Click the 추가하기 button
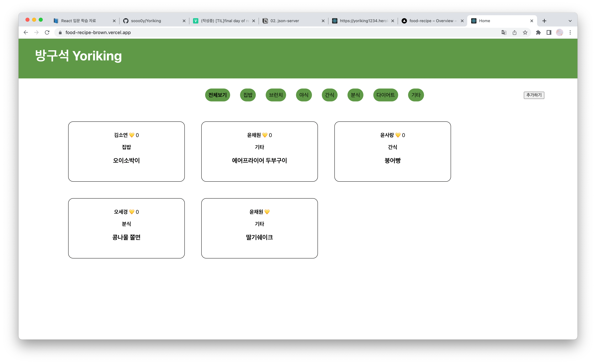This screenshot has height=364, width=596. coord(534,95)
